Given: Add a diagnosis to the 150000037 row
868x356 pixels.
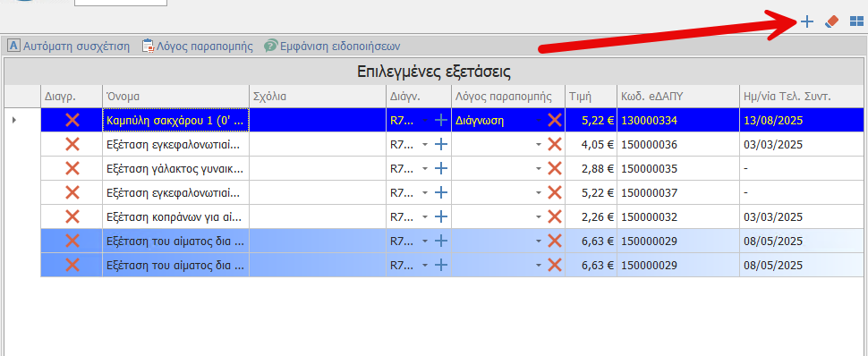Looking at the screenshot, I should pos(440,192).
